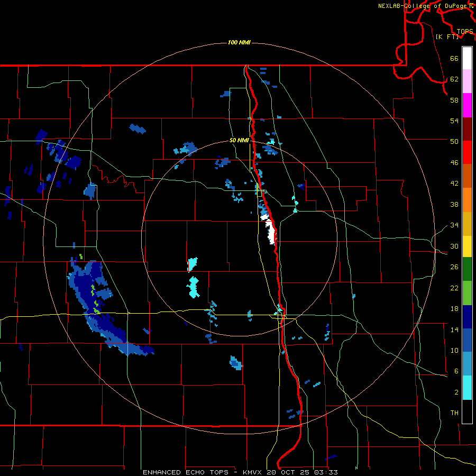Click the white echo cluster near the radar center
This screenshot has width=476, height=476.
point(270,230)
